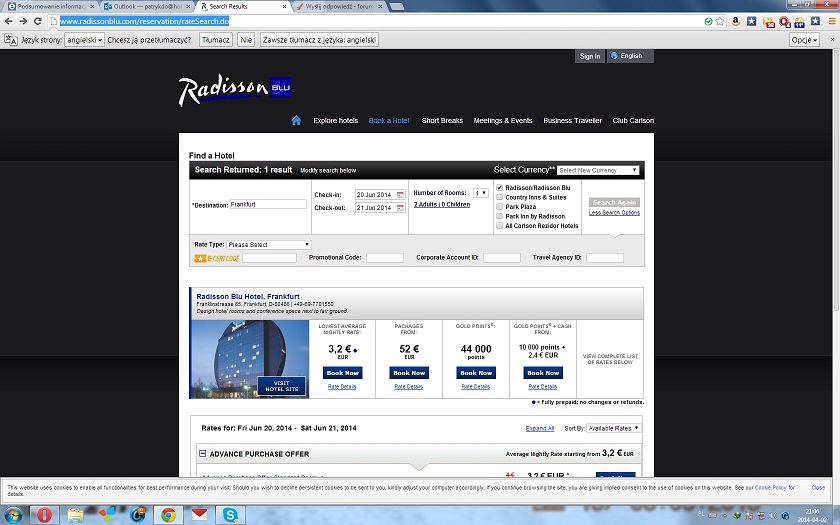Click Expand All link
This screenshot has height=525, width=840.
[x=540, y=429]
